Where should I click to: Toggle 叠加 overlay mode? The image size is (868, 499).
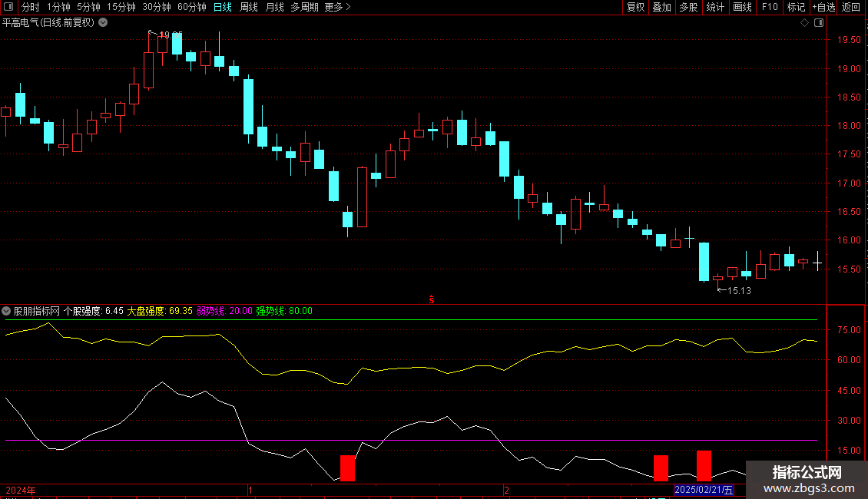(661, 7)
